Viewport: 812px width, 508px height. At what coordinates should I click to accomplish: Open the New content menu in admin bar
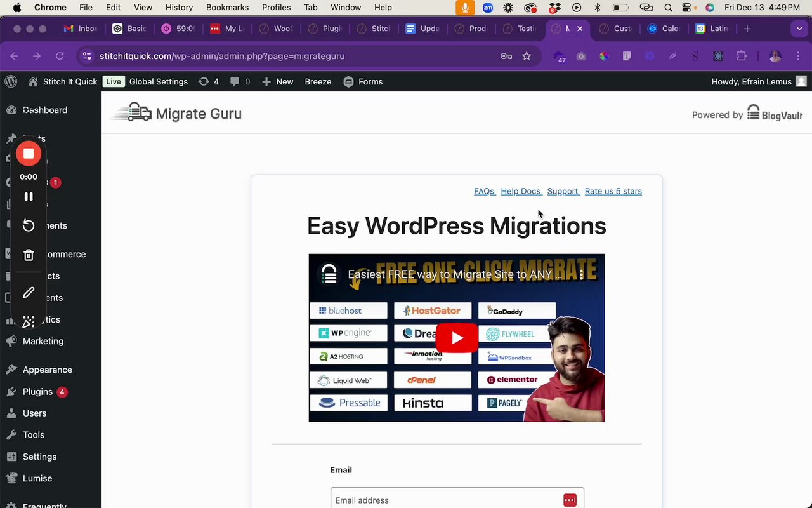point(277,81)
